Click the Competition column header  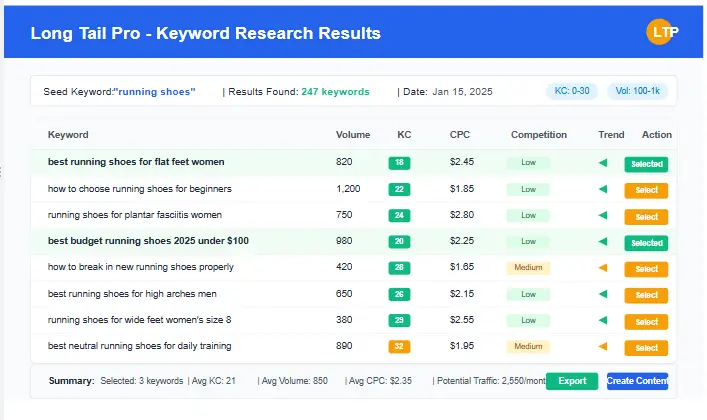(538, 135)
